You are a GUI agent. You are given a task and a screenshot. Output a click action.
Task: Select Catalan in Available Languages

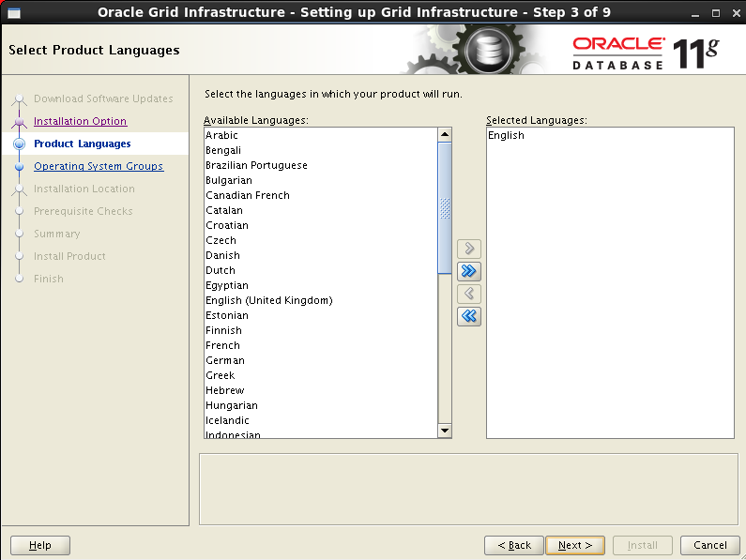pos(320,210)
